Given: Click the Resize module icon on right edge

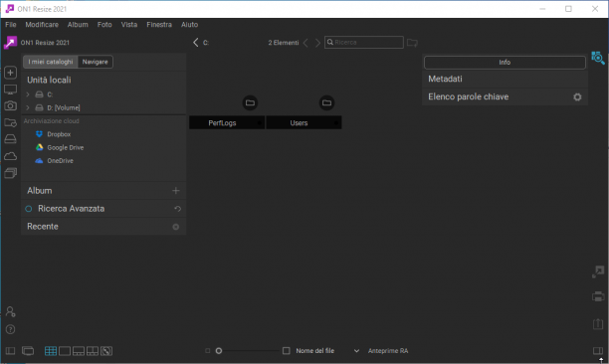Looking at the screenshot, I should (x=598, y=272).
